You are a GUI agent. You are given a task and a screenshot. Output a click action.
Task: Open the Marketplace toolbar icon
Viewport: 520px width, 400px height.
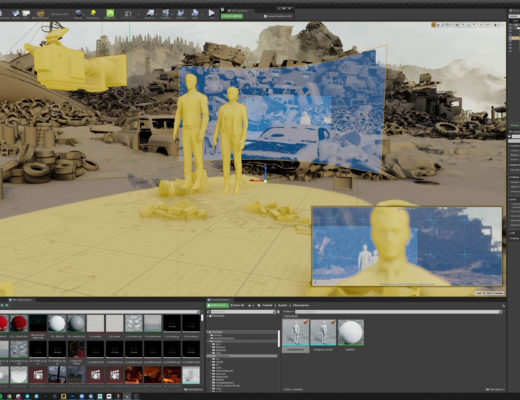(41, 13)
